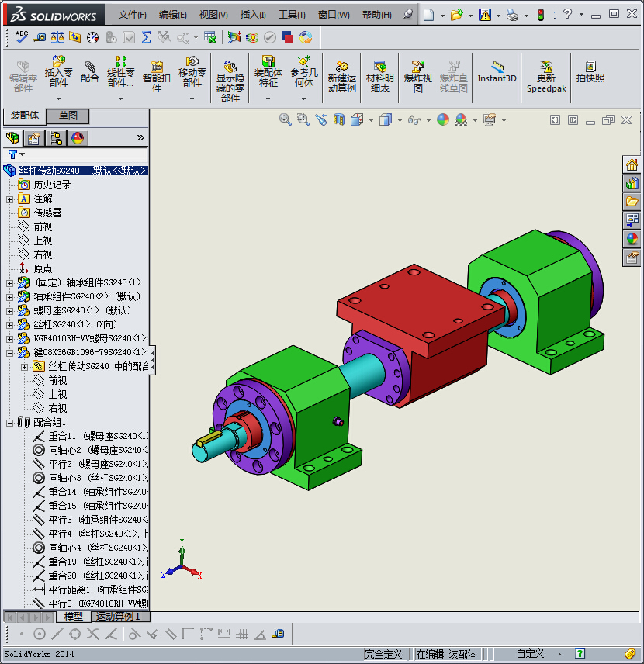Image resolution: width=644 pixels, height=664 pixels.
Task: Open the 编辑(E) menu
Action: (172, 15)
